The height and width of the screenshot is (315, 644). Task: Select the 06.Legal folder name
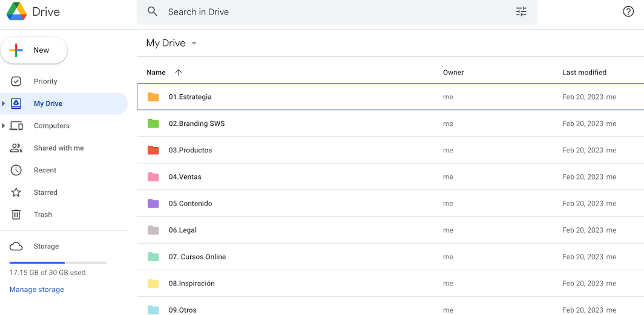182,230
